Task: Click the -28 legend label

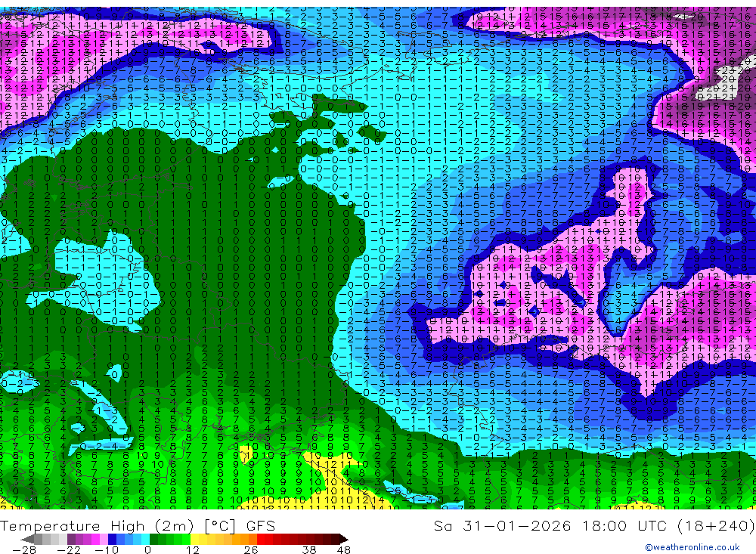Action: tap(23, 550)
